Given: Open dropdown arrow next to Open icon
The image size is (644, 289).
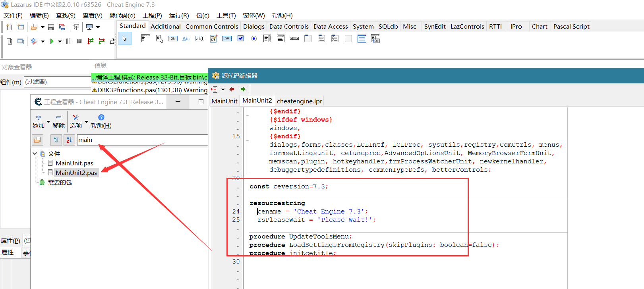Looking at the screenshot, I should click(43, 27).
